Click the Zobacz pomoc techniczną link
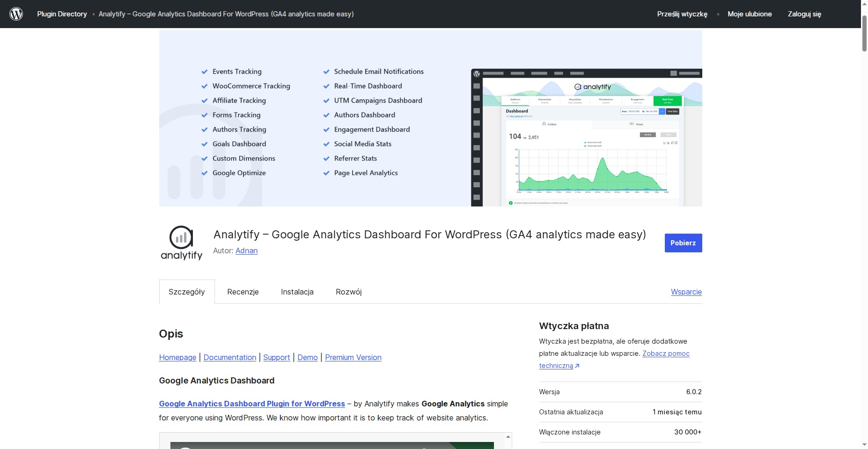868x449 pixels. click(x=666, y=353)
